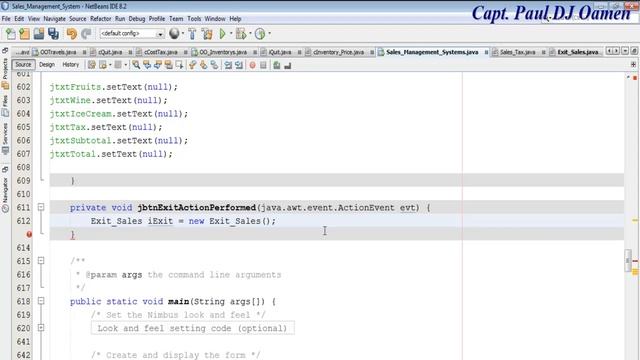640x360 pixels.
Task: Switch to Design view
Action: (x=47, y=65)
